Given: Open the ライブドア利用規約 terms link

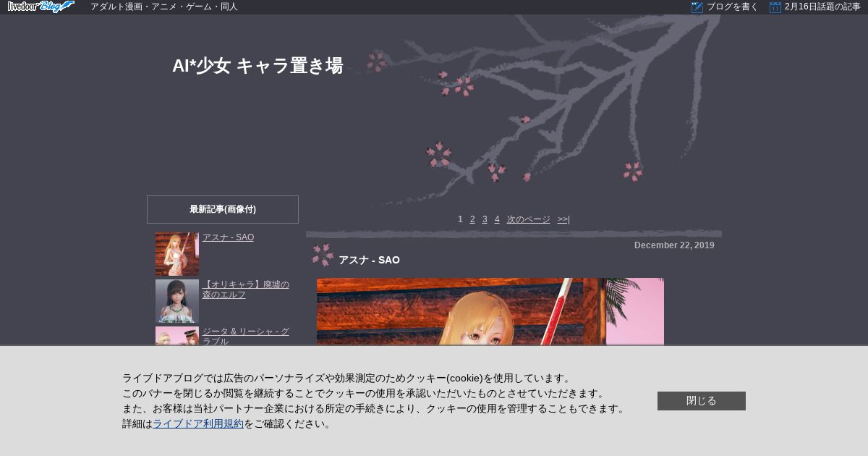Looking at the screenshot, I should [198, 424].
